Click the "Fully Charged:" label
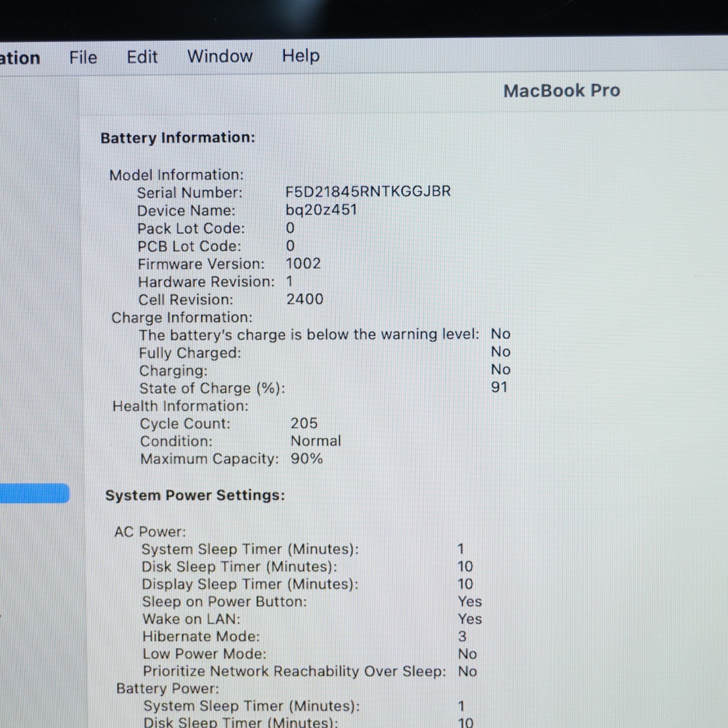This screenshot has width=728, height=728. (190, 353)
